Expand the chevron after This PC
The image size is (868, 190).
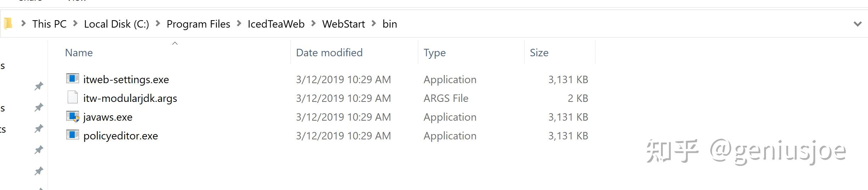coord(75,24)
